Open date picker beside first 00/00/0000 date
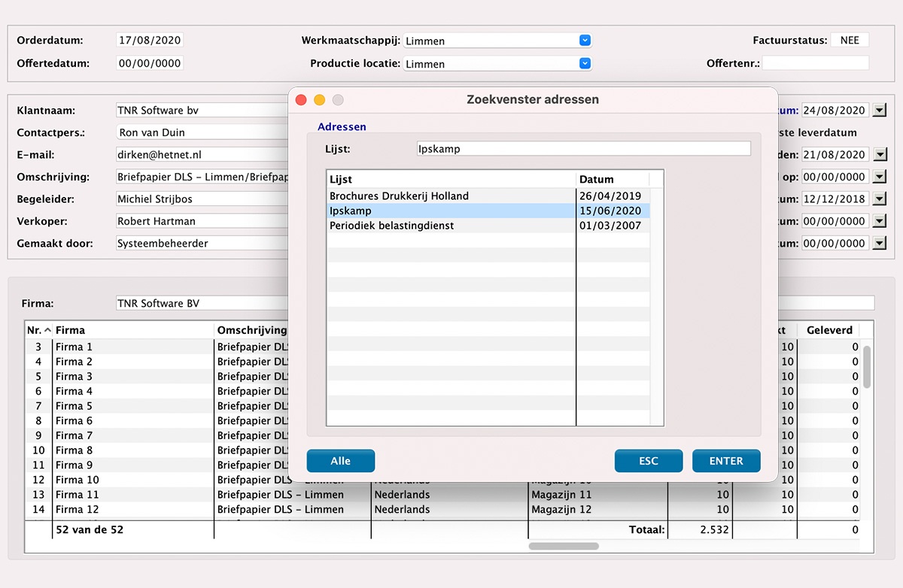This screenshot has width=903, height=588. tap(880, 177)
